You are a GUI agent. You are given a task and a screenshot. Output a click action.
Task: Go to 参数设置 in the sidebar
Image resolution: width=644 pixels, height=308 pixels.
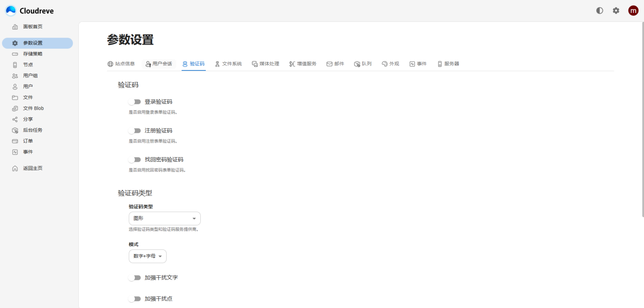(37, 43)
